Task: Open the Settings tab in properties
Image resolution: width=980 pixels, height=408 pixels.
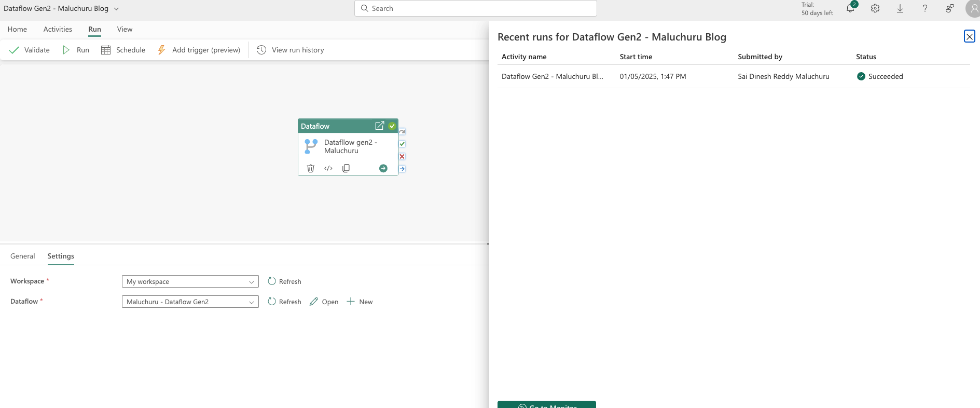Action: pos(61,256)
